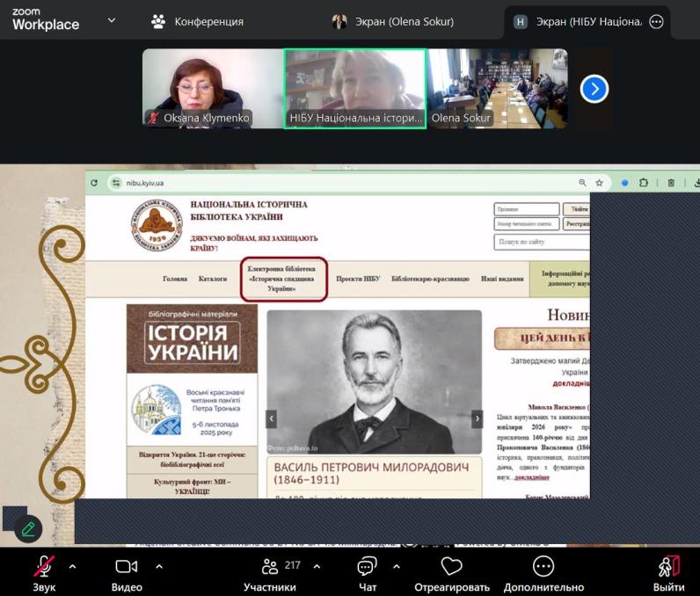Switch to the Конференция tab
The image size is (700, 596).
tap(198, 21)
